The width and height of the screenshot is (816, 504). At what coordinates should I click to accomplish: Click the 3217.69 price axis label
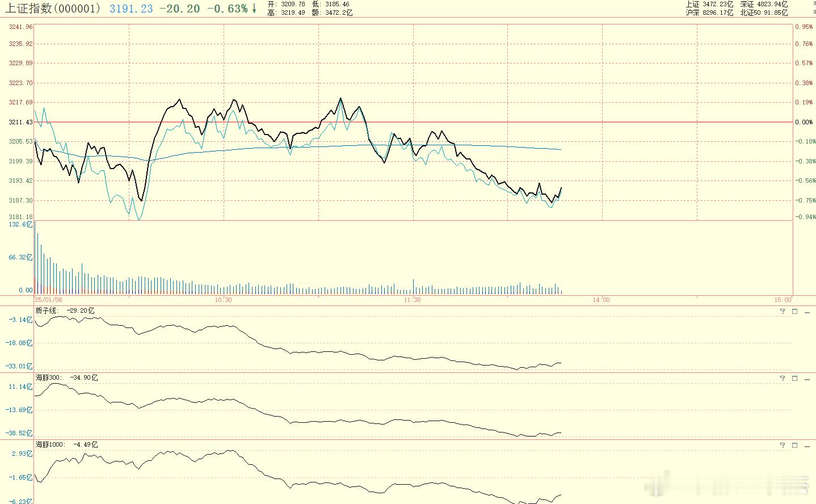pos(21,102)
